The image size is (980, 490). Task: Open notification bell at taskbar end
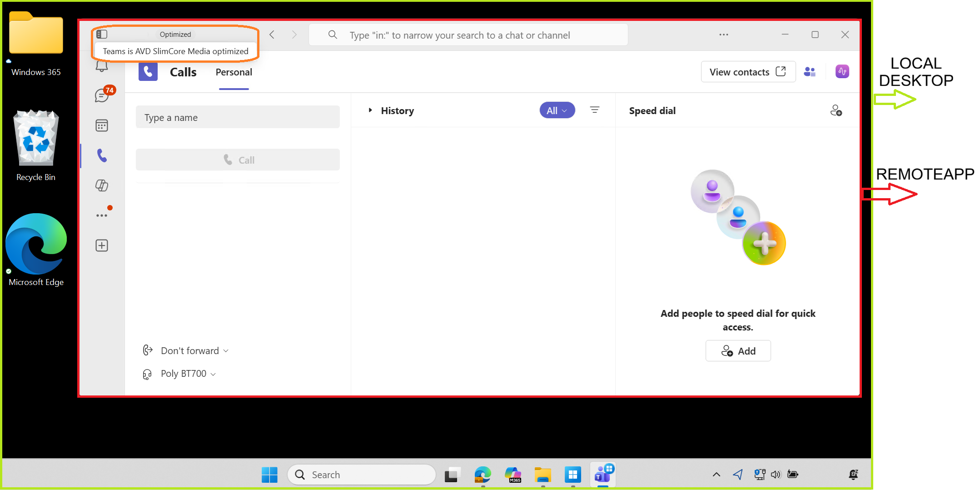(853, 475)
